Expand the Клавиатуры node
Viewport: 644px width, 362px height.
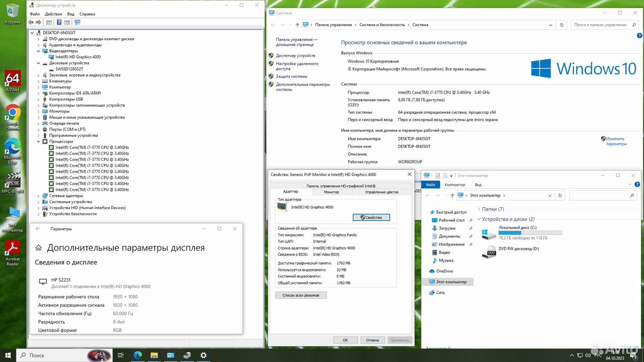coord(38,81)
